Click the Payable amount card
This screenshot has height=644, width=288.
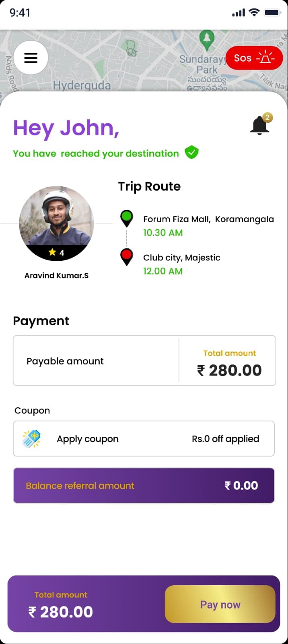coord(97,361)
